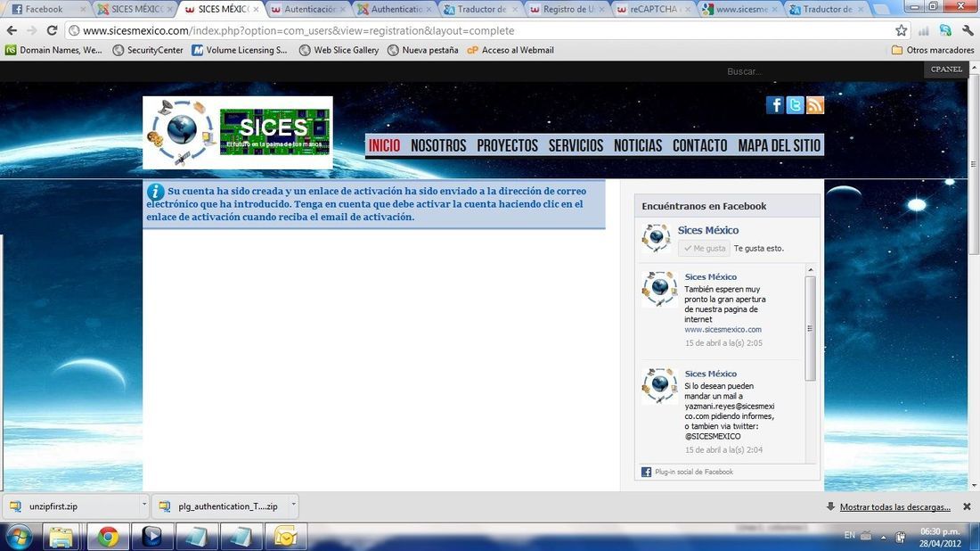Open the RSS feed icon in header
The width and height of the screenshot is (980, 551).
815,105
